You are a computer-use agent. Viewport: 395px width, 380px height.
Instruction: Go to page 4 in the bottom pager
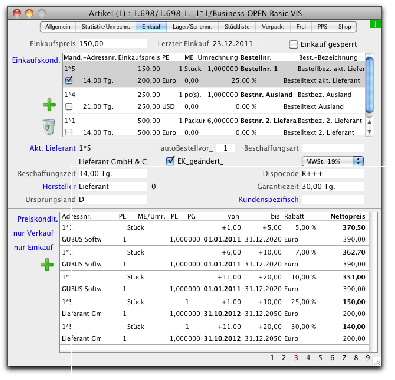pyautogui.click(x=308, y=357)
